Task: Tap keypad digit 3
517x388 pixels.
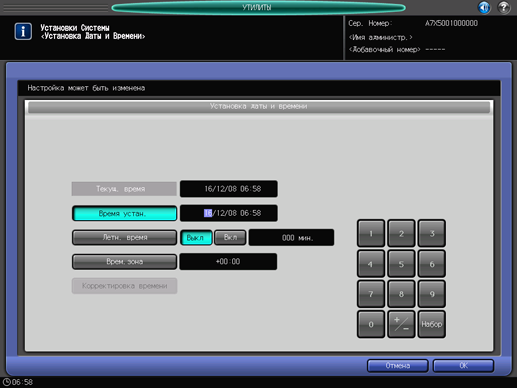Action: click(432, 233)
